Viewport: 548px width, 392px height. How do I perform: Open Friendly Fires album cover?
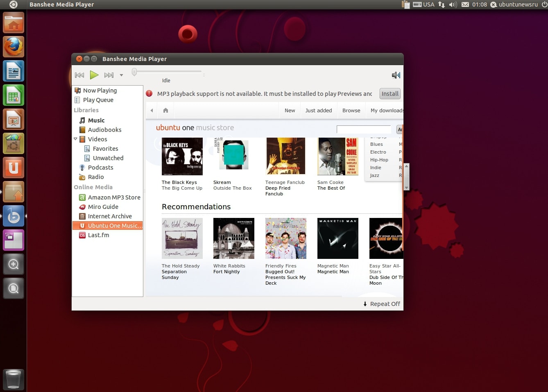[x=286, y=238]
